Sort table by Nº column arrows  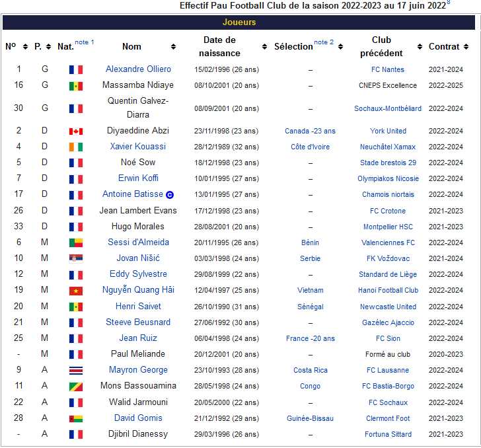(x=26, y=47)
